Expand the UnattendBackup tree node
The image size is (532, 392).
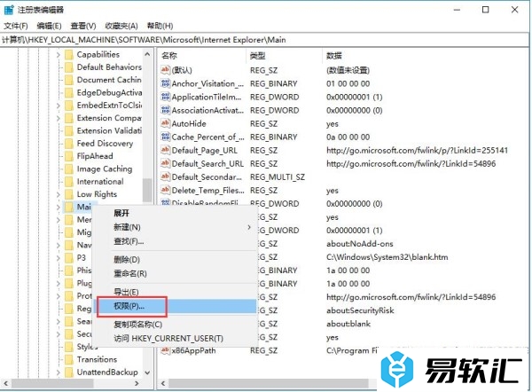click(x=58, y=372)
